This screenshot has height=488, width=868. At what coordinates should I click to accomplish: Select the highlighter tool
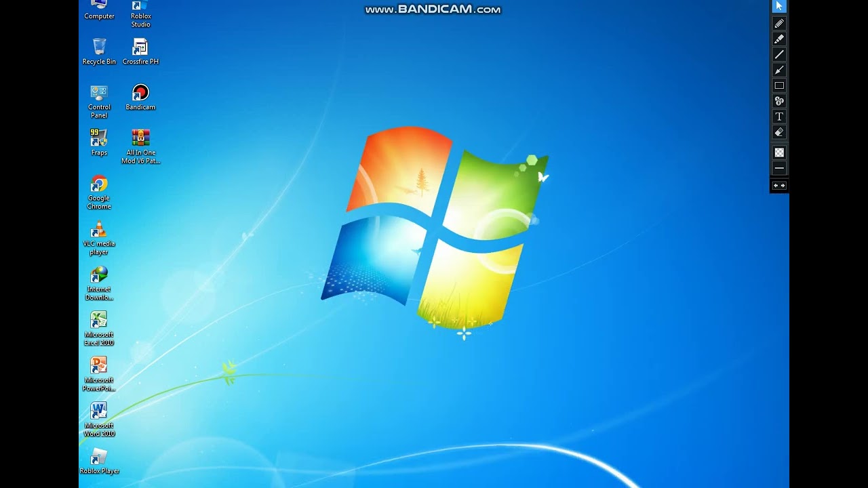pyautogui.click(x=779, y=39)
